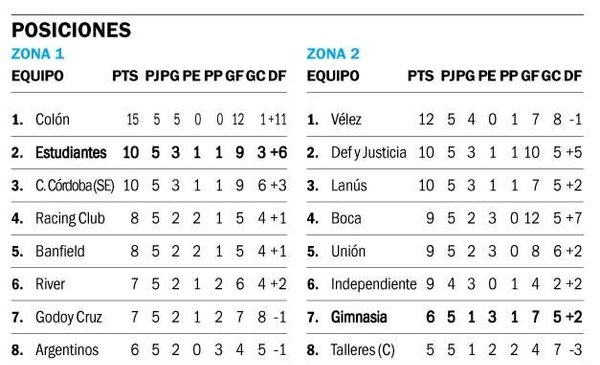Screen dimensions: 600x365
Task: Select Talleres (C) team name
Action: (362, 350)
